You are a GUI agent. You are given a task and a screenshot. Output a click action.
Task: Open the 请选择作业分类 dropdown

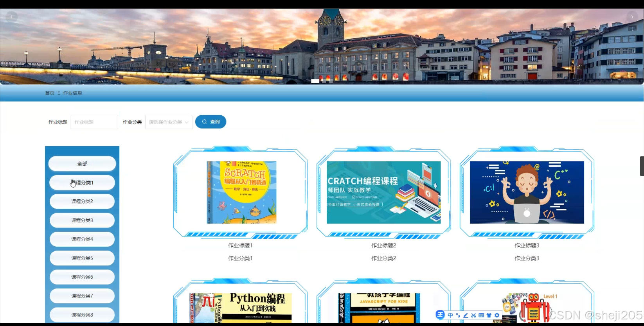169,122
